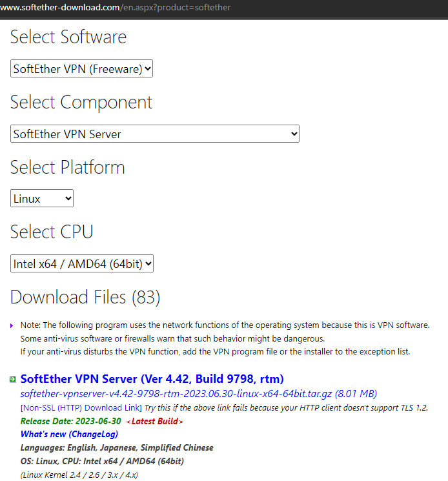This screenshot has width=448, height=481.
Task: Click the Select Component heading
Action: click(81, 102)
